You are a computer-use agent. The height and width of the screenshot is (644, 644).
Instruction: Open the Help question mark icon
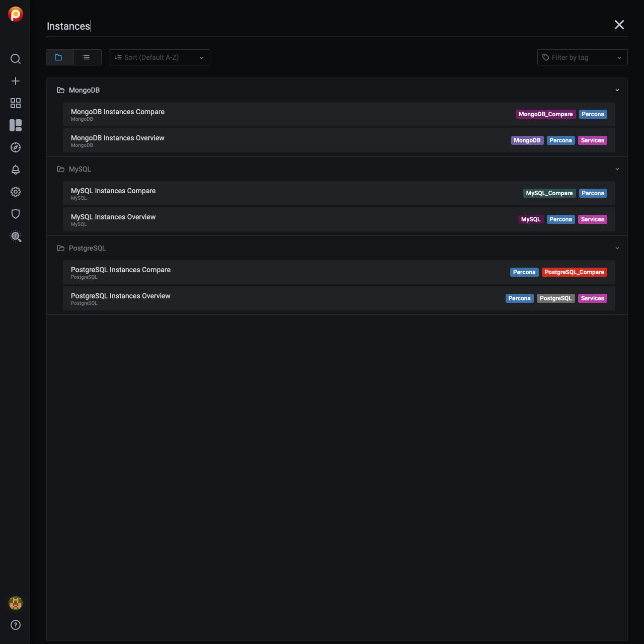click(16, 625)
